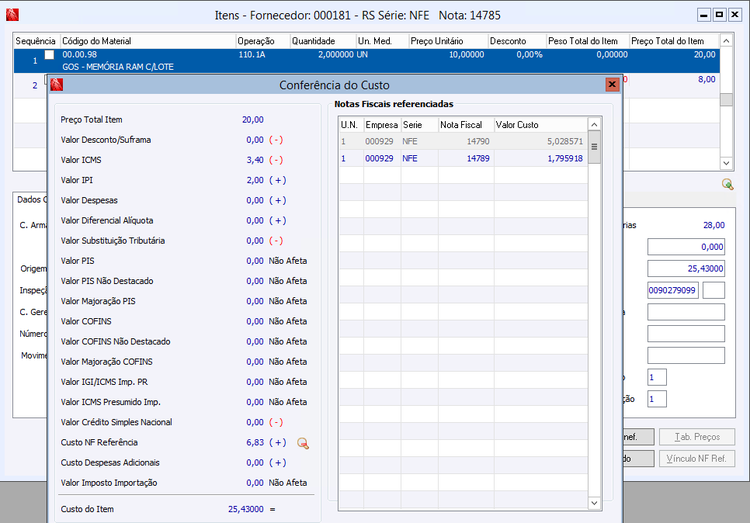This screenshot has width=750, height=523.
Task: Click Quantidade column header
Action: pos(323,41)
